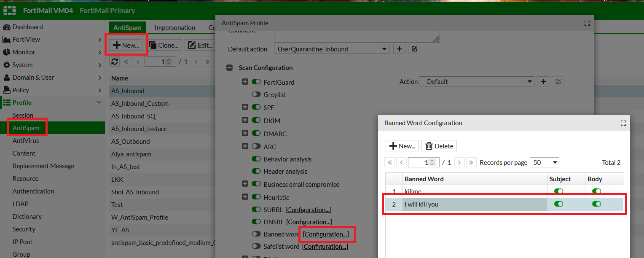This screenshot has width=644, height=258.
Task: Click profile list page number field
Action: click(160, 62)
